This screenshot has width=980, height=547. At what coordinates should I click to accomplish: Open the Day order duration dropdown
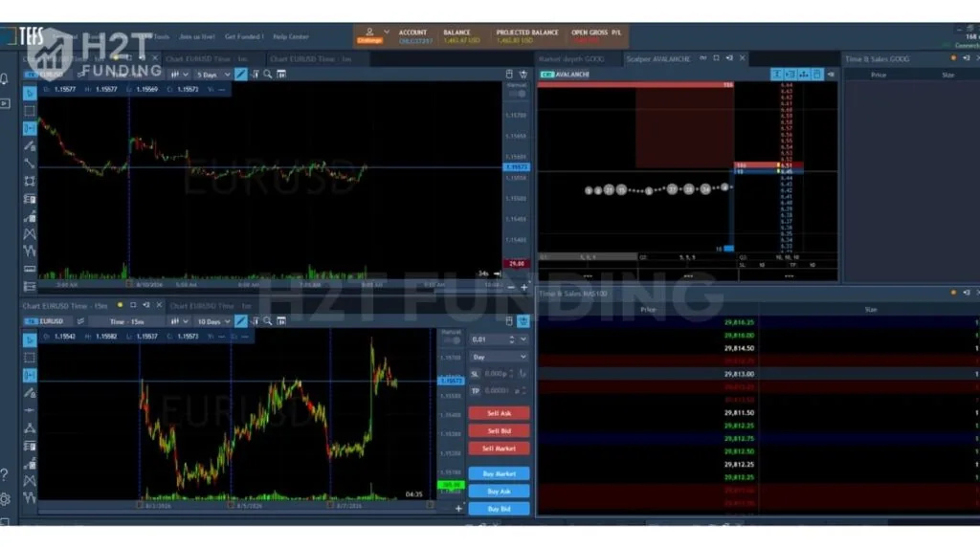499,357
